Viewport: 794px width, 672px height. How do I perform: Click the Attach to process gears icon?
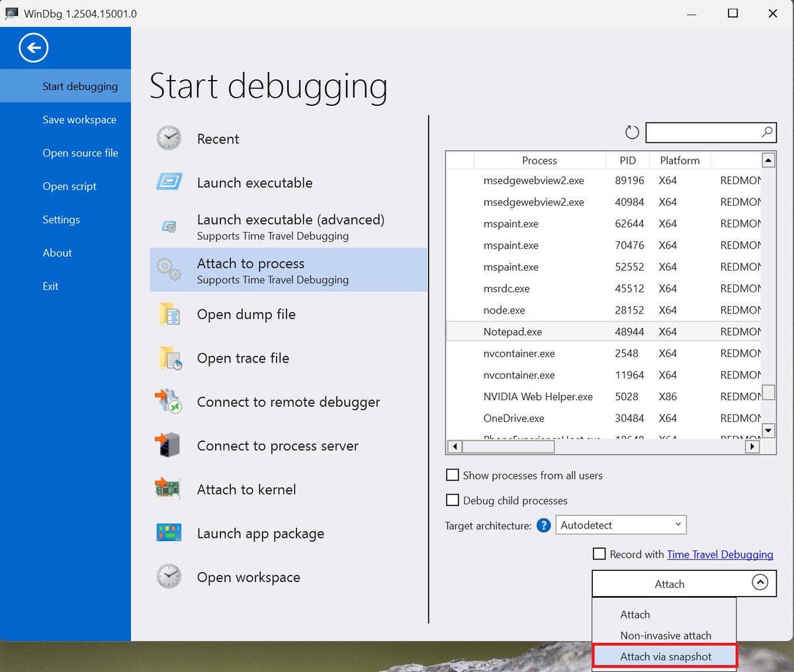(x=169, y=269)
